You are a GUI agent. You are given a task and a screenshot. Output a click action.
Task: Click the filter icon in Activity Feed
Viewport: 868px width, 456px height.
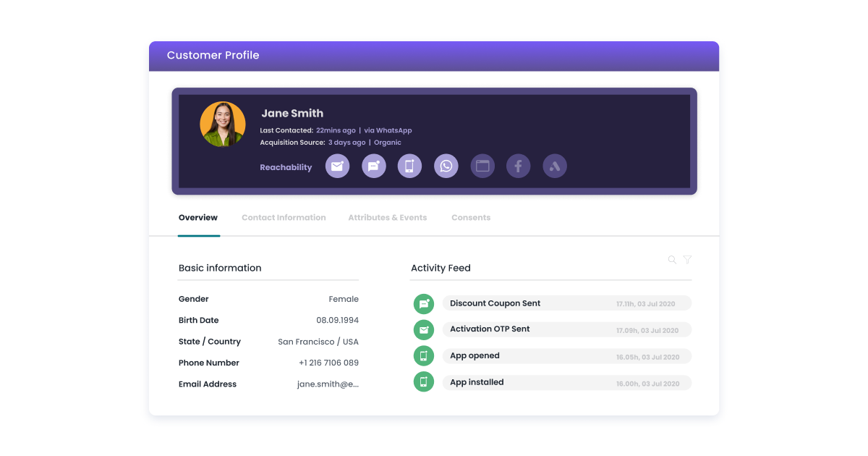686,259
